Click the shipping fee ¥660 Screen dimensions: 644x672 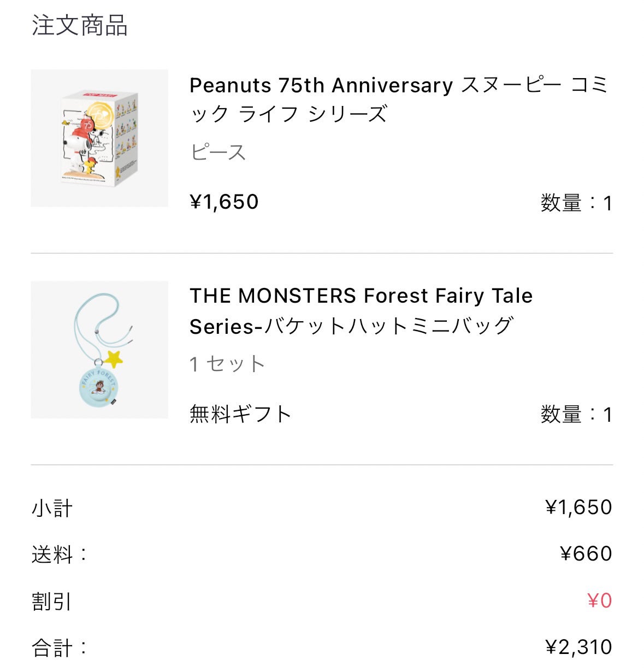[586, 553]
